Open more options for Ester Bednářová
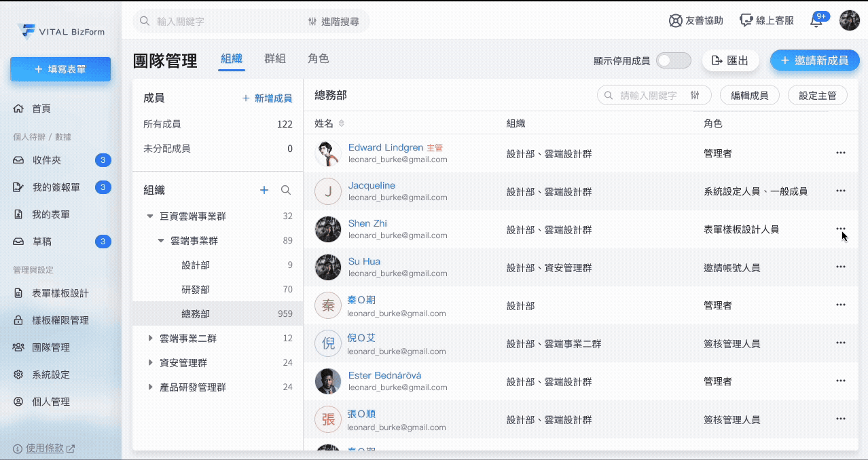The image size is (868, 460). coord(840,381)
